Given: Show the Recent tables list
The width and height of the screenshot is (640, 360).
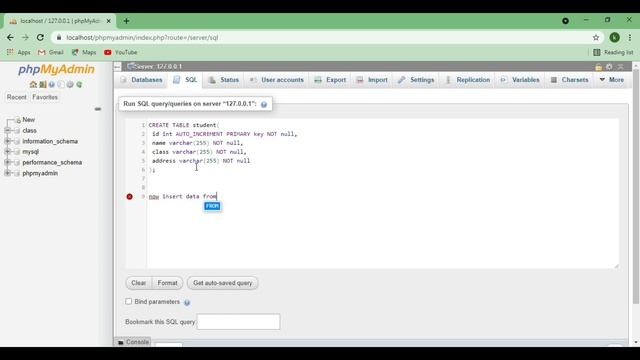Looking at the screenshot, I should pyautogui.click(x=16, y=97).
